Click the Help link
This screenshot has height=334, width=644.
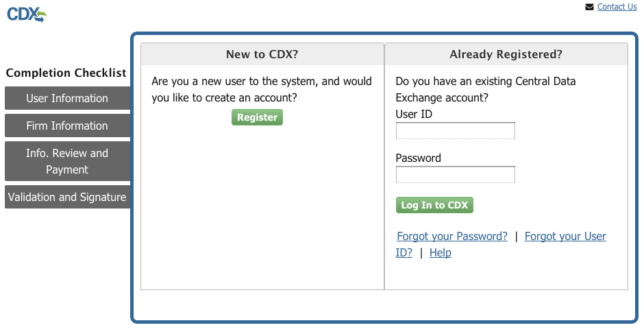point(440,252)
